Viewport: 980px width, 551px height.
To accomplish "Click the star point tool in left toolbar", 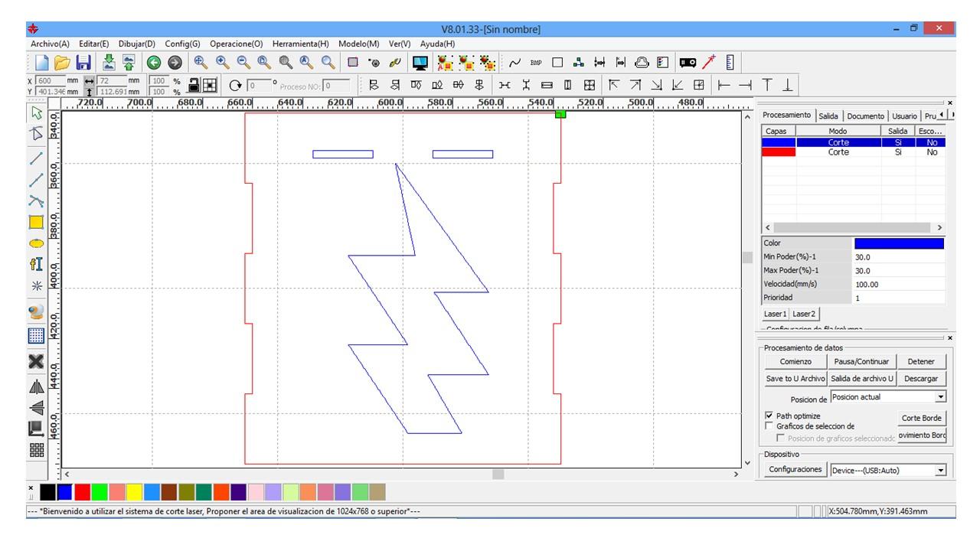I will [x=36, y=285].
